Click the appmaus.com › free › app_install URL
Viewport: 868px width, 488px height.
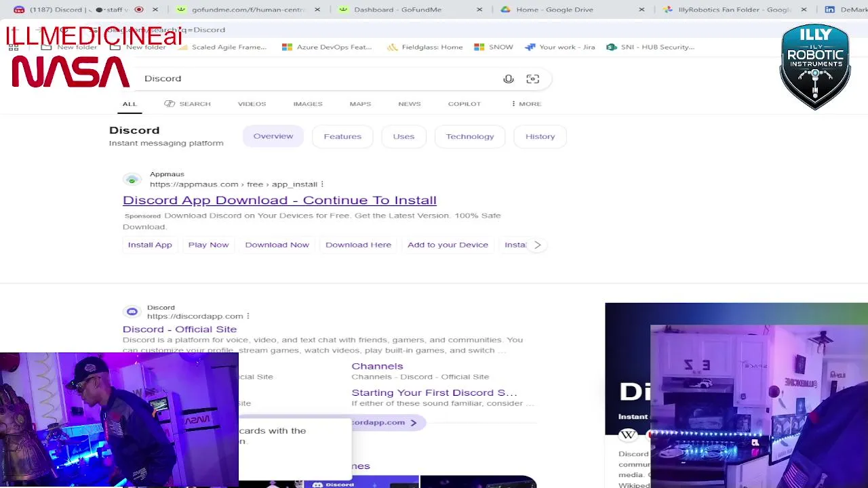point(233,184)
